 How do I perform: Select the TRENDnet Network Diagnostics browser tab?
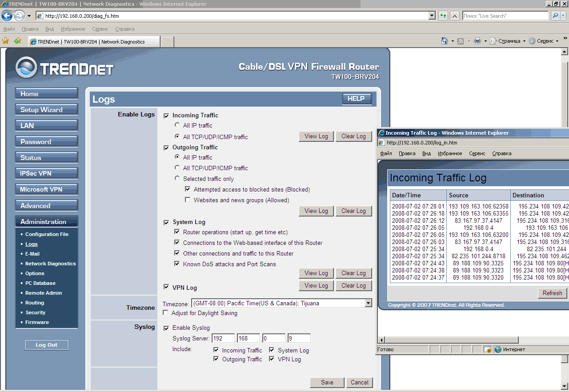coord(93,42)
